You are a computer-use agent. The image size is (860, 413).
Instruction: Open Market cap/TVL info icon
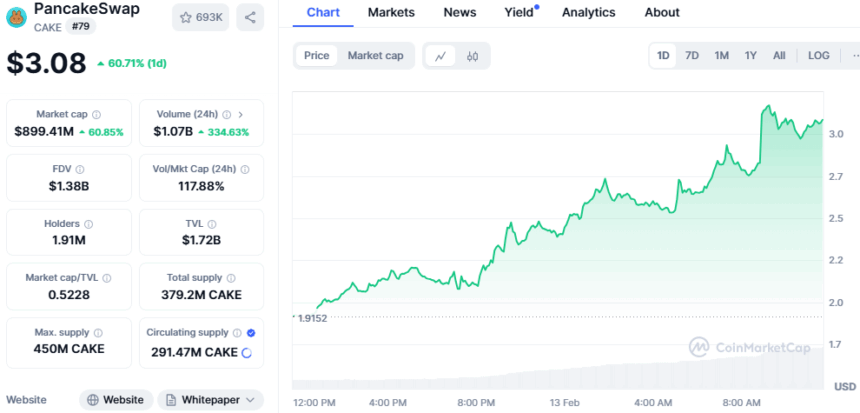click(107, 278)
